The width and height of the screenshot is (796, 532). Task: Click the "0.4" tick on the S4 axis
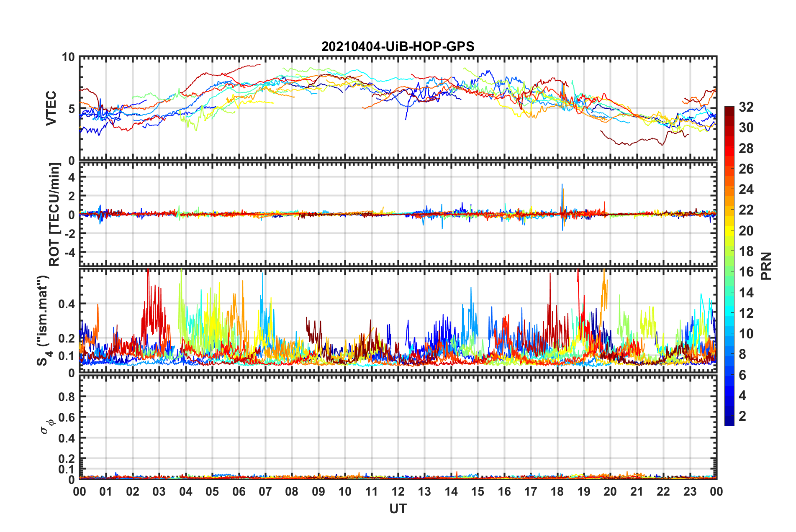[x=67, y=304]
